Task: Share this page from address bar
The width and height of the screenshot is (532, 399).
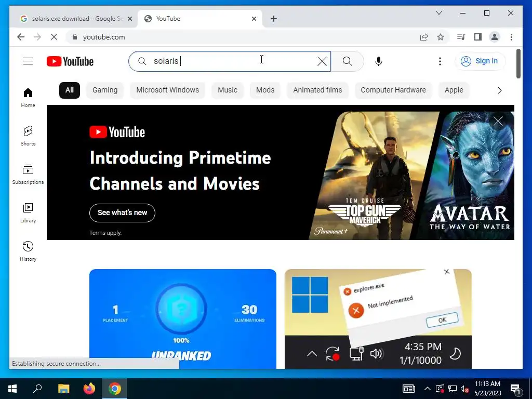Action: 424,37
